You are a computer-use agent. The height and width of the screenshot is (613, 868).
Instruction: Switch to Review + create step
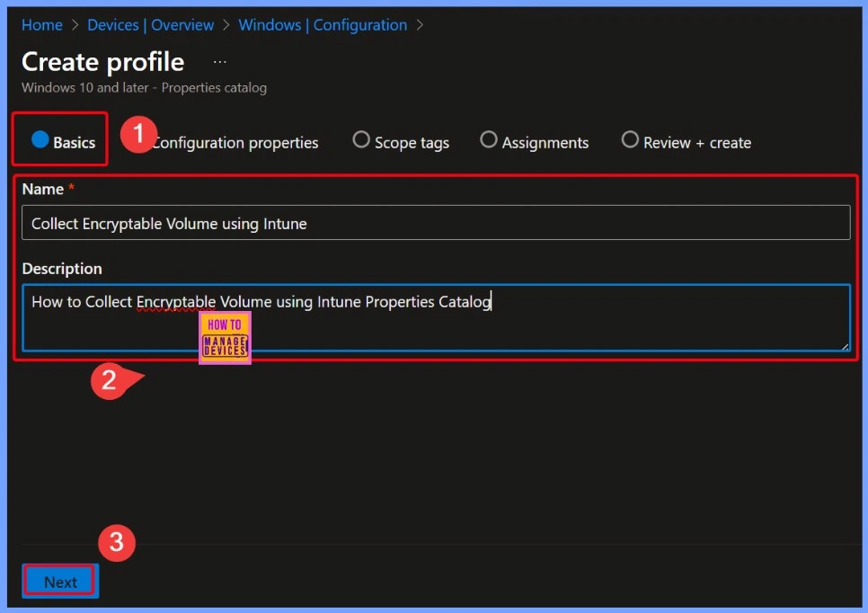[x=686, y=142]
